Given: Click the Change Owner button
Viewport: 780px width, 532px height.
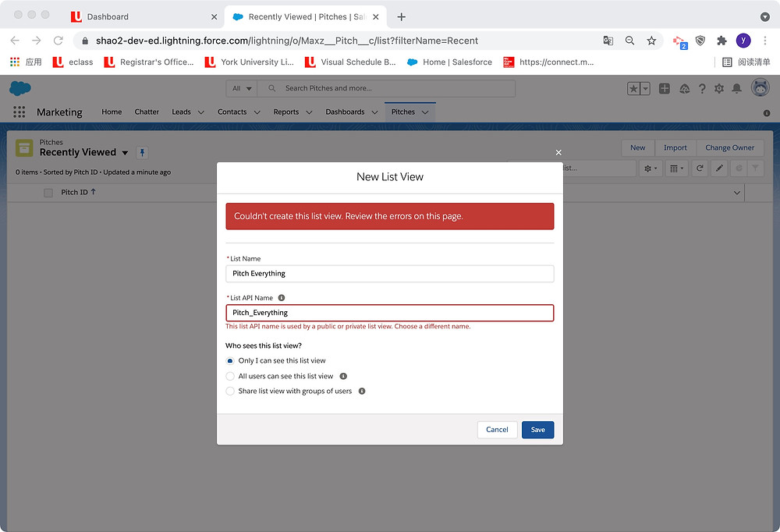Looking at the screenshot, I should (x=730, y=147).
